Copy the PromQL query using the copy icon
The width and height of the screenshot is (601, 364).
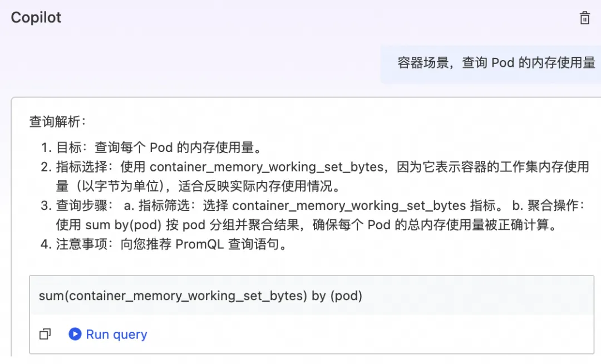click(x=45, y=334)
